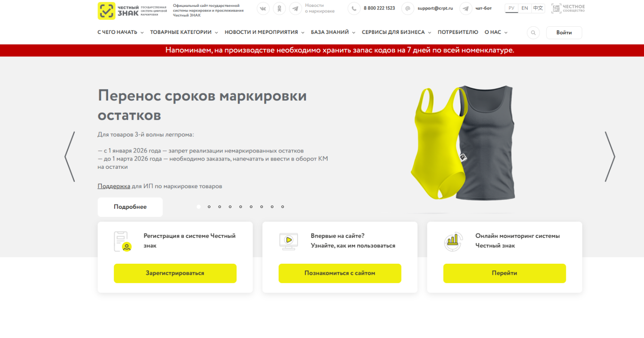
Task: Expand the ТОВАРНЫЕ КАТЕГОРИИ dropdown
Action: [x=184, y=32]
